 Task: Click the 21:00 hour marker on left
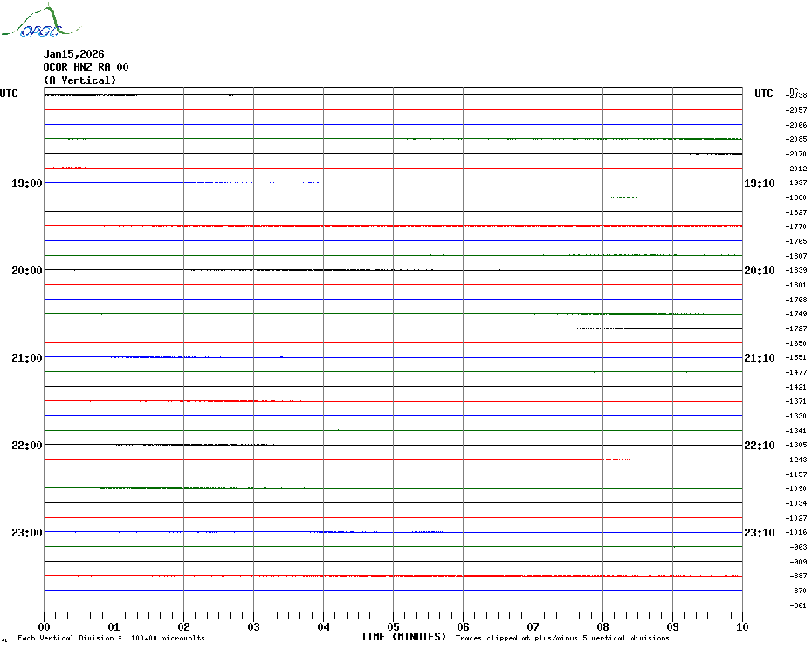click(26, 358)
